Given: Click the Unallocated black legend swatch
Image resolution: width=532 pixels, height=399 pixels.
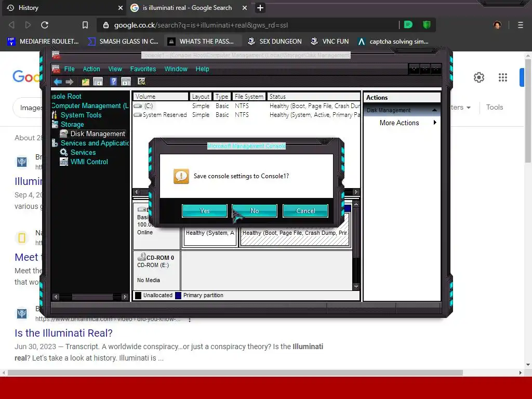Looking at the screenshot, I should pyautogui.click(x=138, y=295).
